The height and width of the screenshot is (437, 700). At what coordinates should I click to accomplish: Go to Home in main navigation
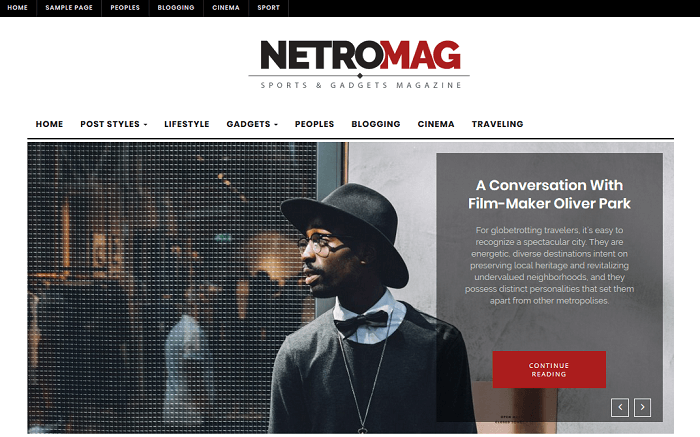click(x=49, y=124)
